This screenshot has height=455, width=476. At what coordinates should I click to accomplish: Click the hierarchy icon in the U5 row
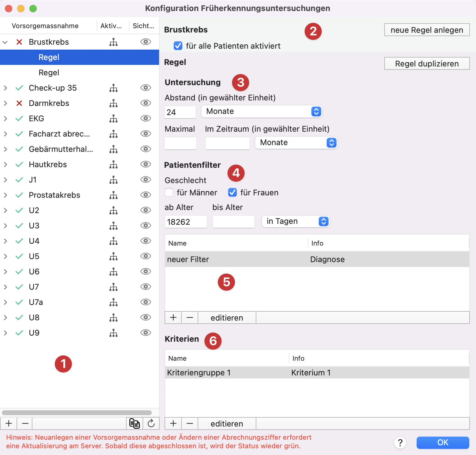[113, 256]
